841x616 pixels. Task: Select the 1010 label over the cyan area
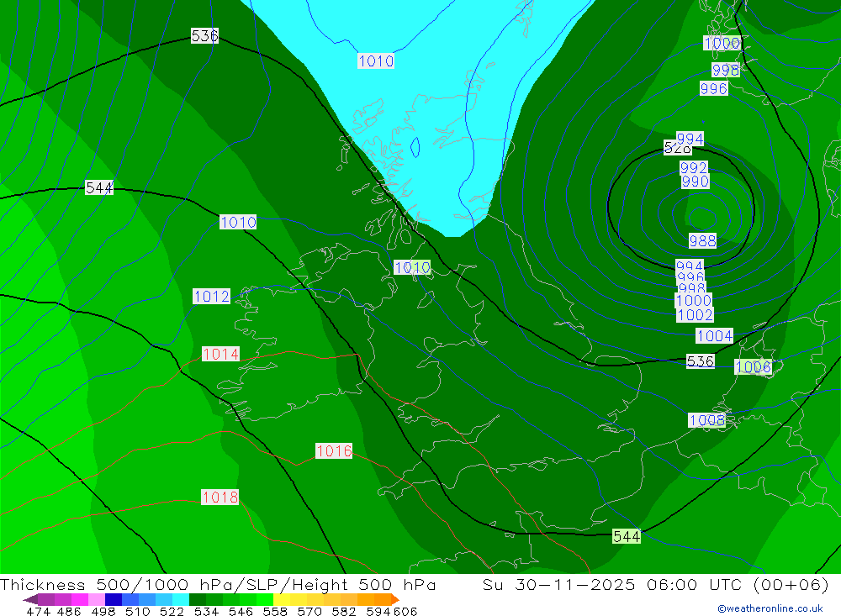(x=376, y=61)
